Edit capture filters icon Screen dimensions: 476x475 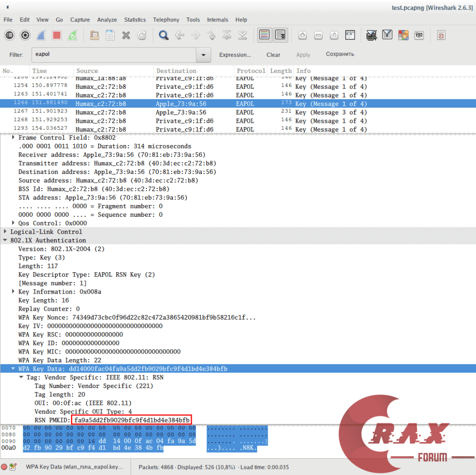coord(371,35)
